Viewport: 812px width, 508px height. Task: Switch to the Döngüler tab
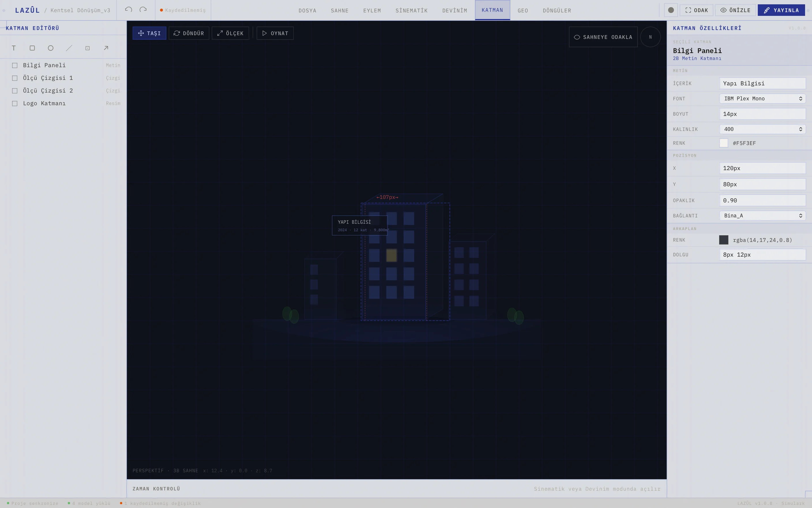(x=557, y=10)
